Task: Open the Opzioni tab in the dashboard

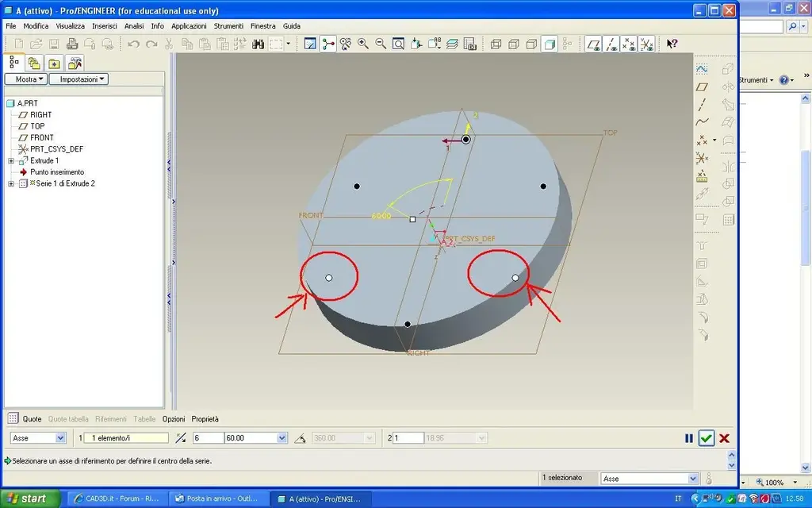Action: [174, 419]
